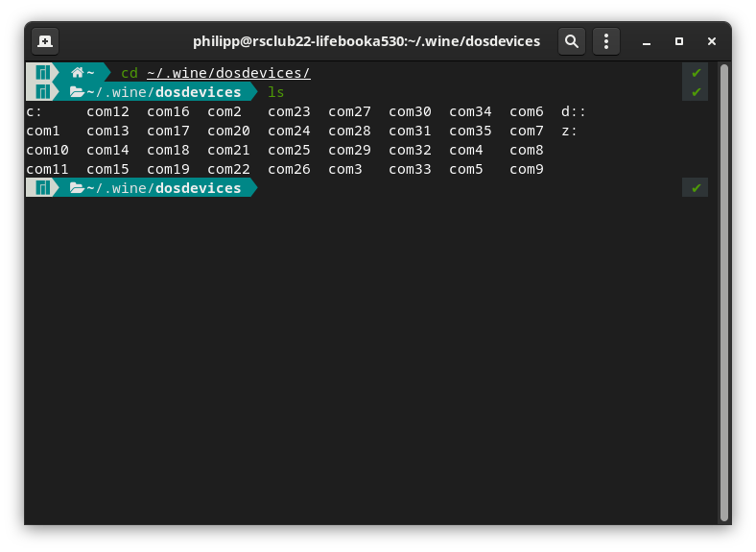Click the 'com14' entry
The image size is (756, 552).
coord(108,151)
